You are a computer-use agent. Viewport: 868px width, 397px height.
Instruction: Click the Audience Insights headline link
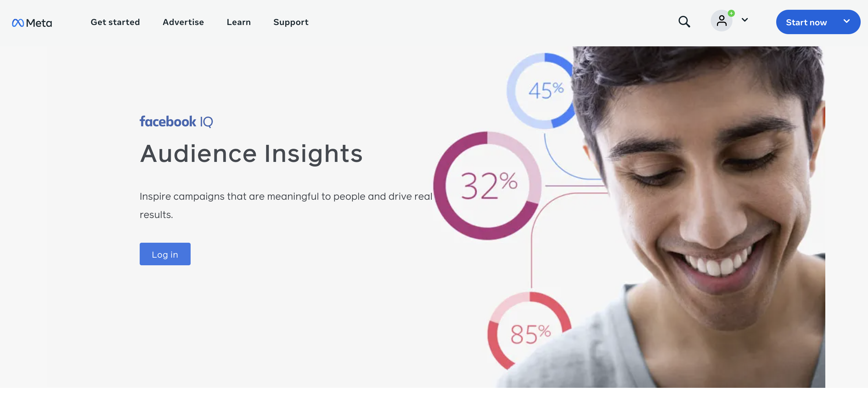[252, 153]
